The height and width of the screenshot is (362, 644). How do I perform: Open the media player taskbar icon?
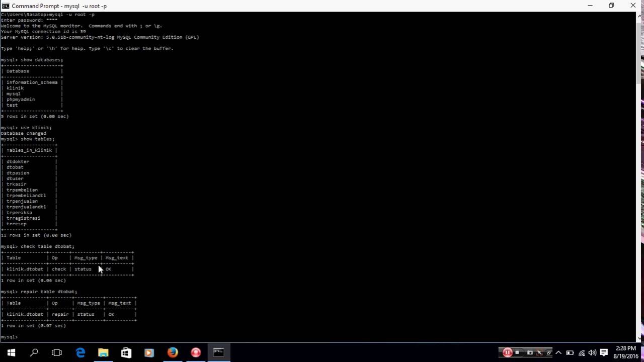click(148, 352)
